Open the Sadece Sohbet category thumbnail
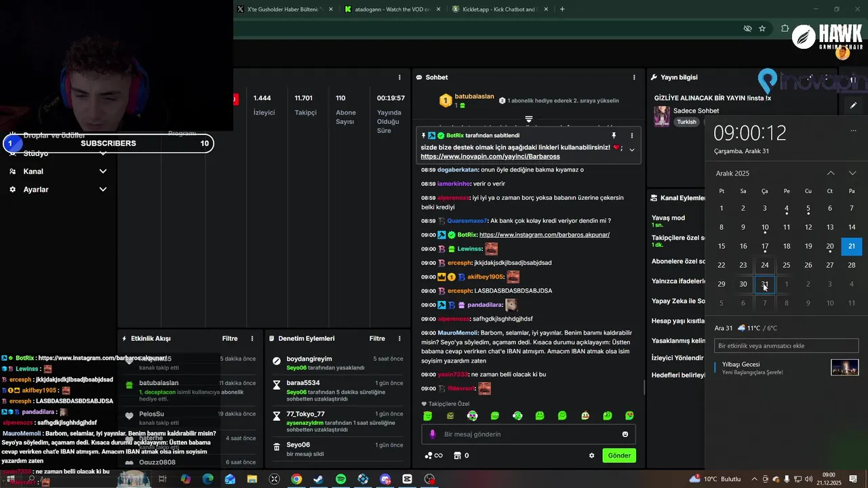Viewport: 868px width, 488px height. point(662,116)
